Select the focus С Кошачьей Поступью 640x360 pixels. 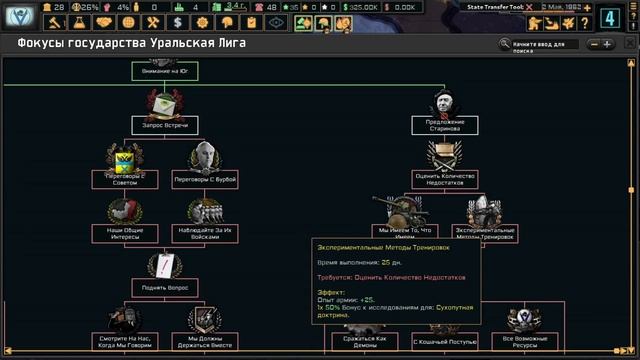click(445, 342)
